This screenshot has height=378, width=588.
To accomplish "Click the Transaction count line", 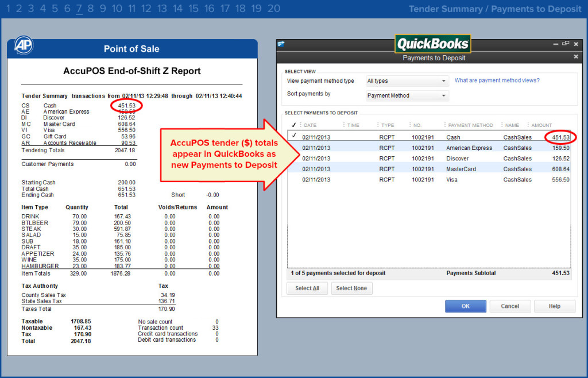I will [x=178, y=328].
